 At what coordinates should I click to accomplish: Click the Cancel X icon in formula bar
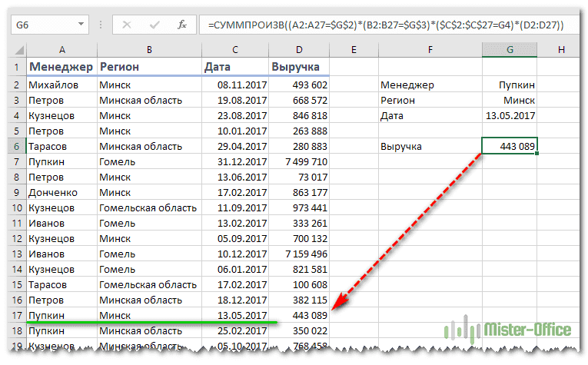(x=127, y=25)
